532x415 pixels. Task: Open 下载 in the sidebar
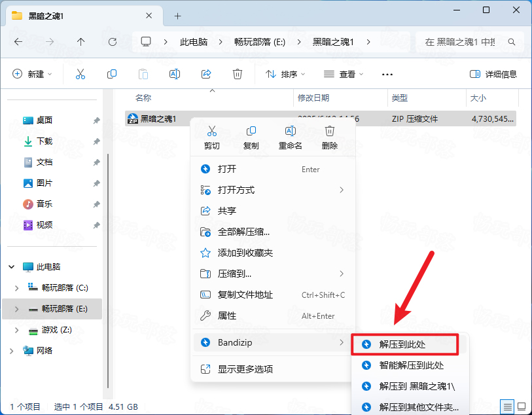tap(44, 141)
